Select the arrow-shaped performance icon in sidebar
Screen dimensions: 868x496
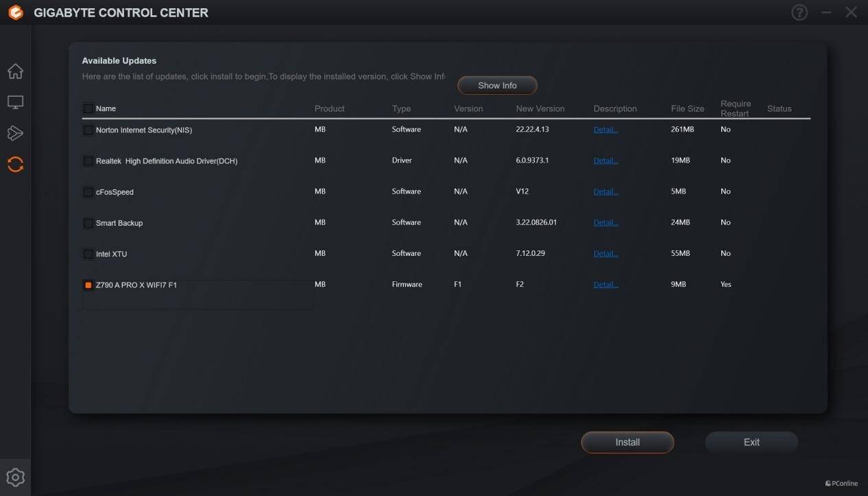pyautogui.click(x=15, y=133)
